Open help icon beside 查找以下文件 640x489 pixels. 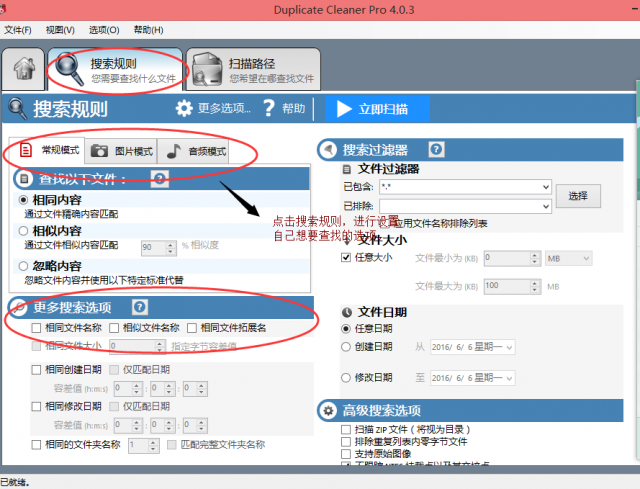(x=160, y=178)
